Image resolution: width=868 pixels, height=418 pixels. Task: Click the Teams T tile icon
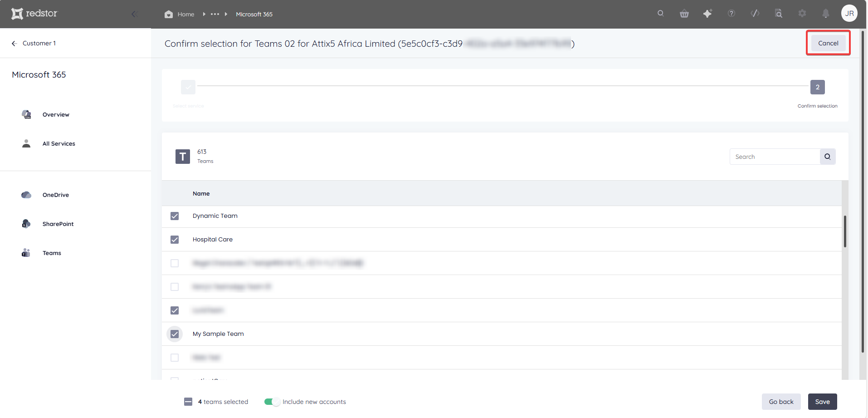(183, 157)
